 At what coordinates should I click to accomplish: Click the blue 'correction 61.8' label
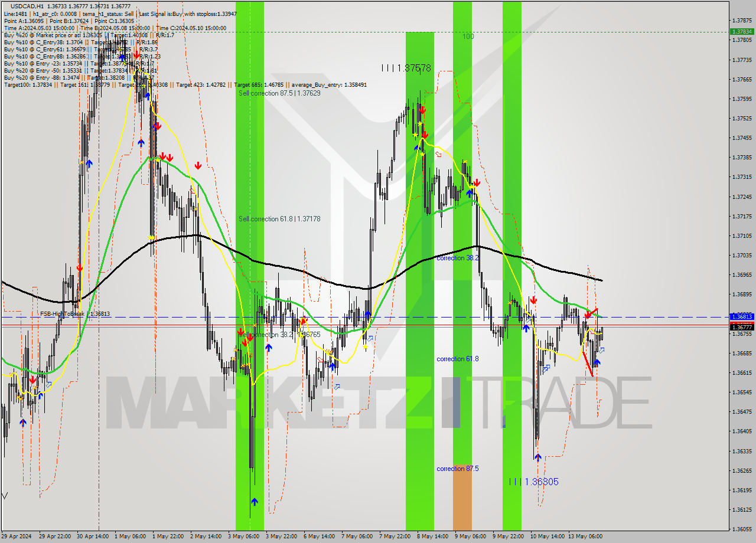[458, 359]
